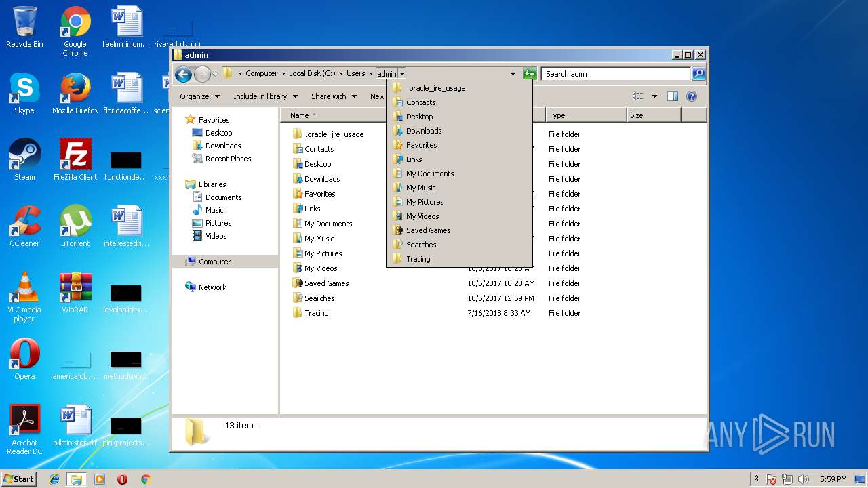
Task: Choose My Pictures in breadcrumb dropdown
Action: click(x=459, y=202)
